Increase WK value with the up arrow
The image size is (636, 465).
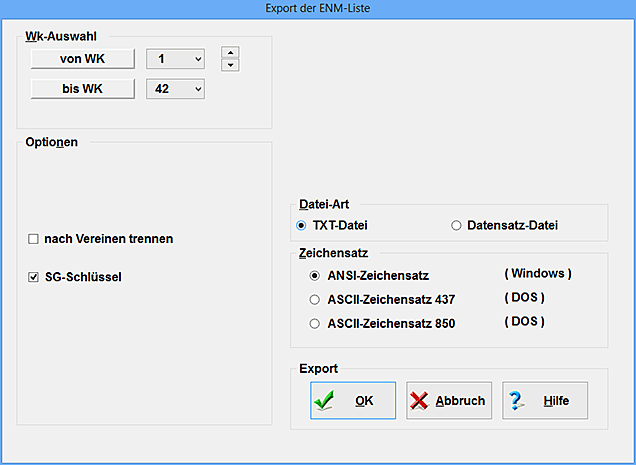(229, 52)
